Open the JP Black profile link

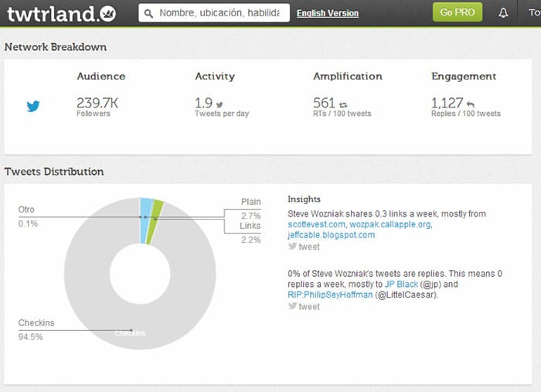click(x=401, y=284)
